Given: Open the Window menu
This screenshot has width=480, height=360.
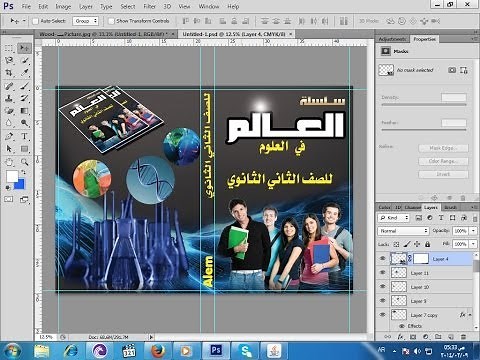Looking at the screenshot, I should [x=209, y=6].
